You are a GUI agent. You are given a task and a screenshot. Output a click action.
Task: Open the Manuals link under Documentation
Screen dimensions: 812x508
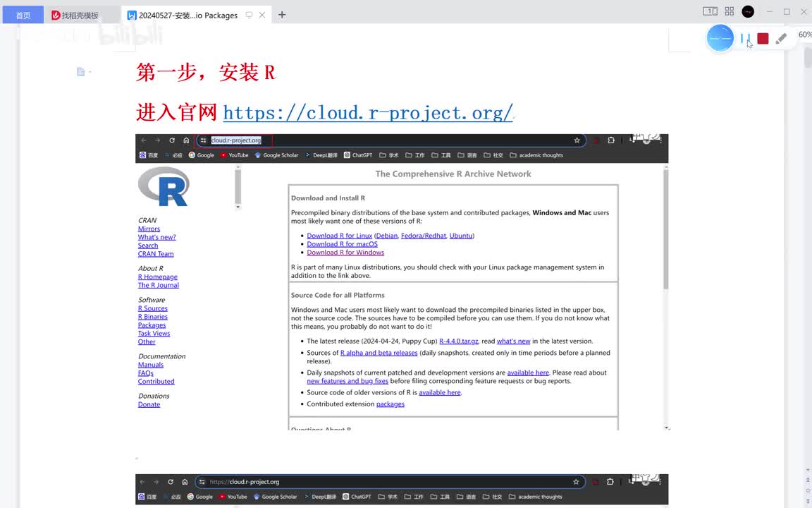click(x=150, y=365)
